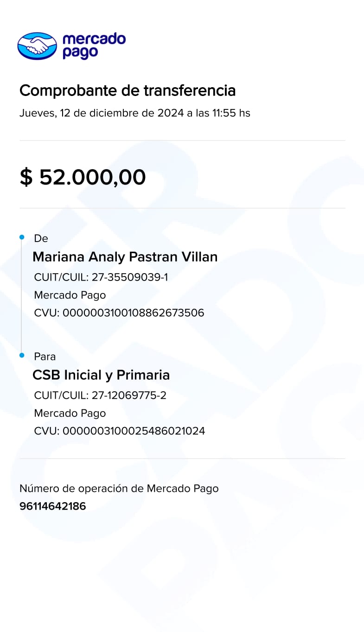Select the sender CVU ending in 673506

click(119, 313)
